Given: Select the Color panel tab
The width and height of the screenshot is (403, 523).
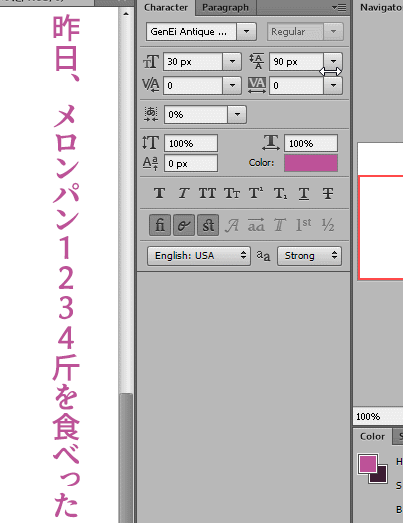Looking at the screenshot, I should tap(372, 436).
